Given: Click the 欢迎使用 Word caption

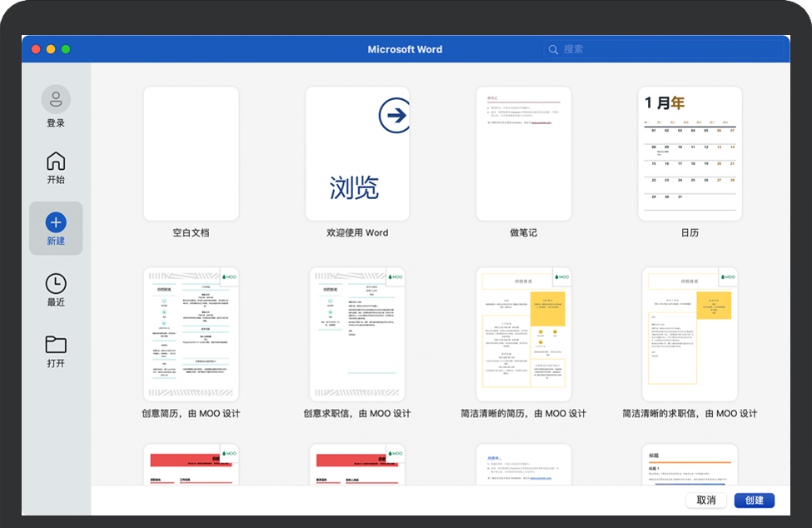Looking at the screenshot, I should 357,233.
